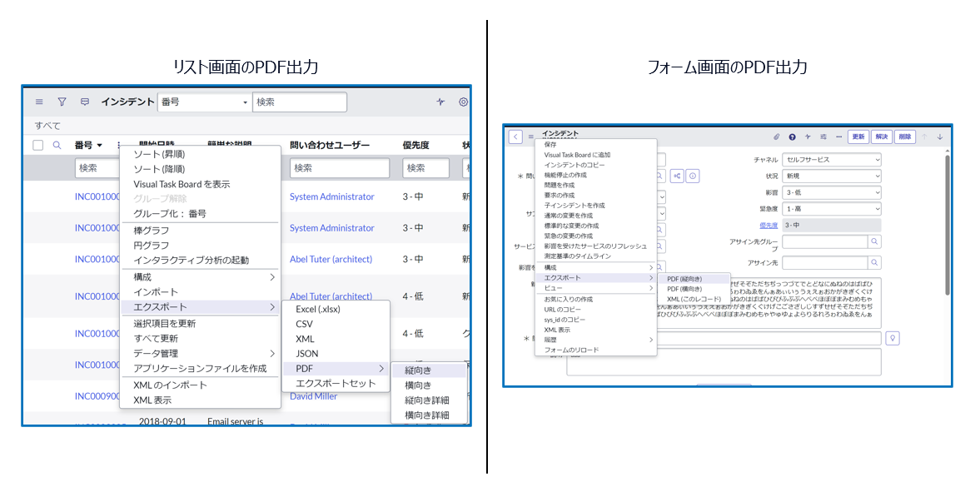Click the 削除 button on form
The width and height of the screenshot is (980, 477).
tap(903, 137)
